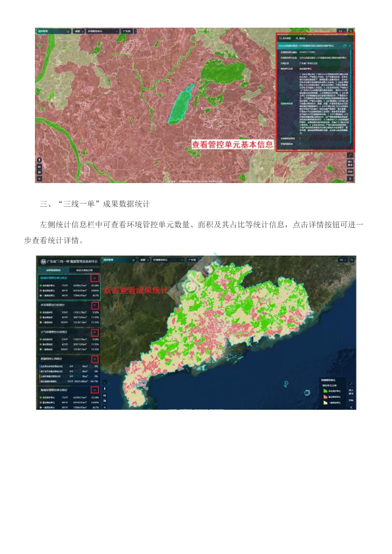Open the province selector on lower map toolbar
The width and height of the screenshot is (392, 554).
(x=192, y=260)
